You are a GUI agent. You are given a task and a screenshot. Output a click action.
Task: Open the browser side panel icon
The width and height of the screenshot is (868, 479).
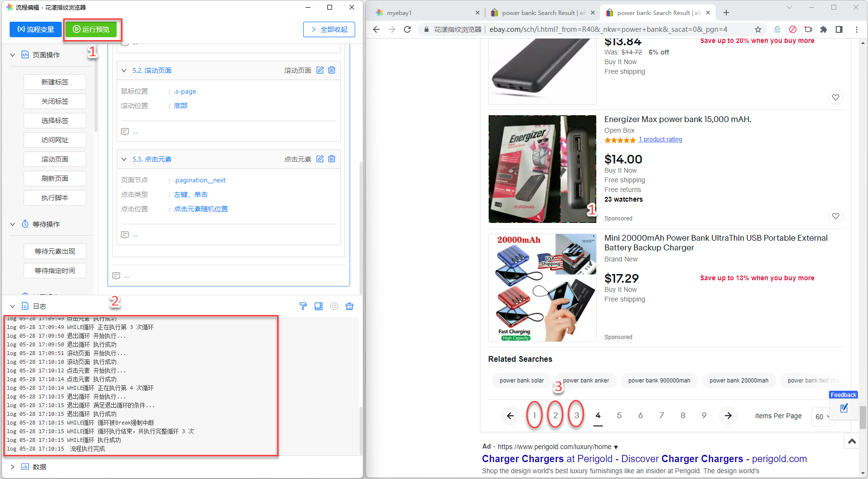(x=839, y=29)
